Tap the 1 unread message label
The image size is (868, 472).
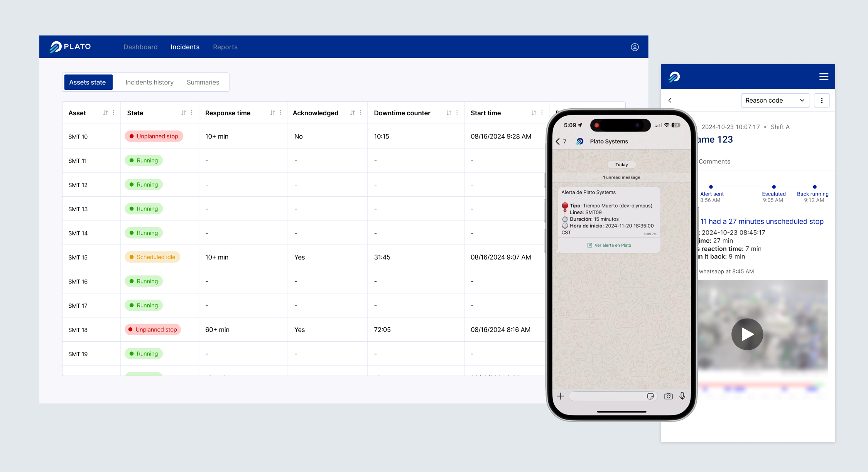[621, 177]
